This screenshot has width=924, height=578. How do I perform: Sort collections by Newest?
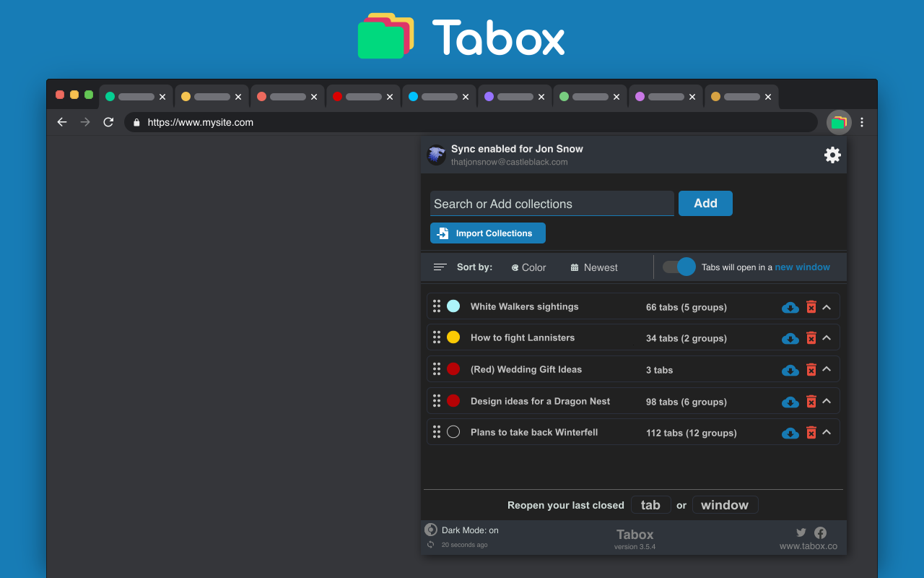593,267
